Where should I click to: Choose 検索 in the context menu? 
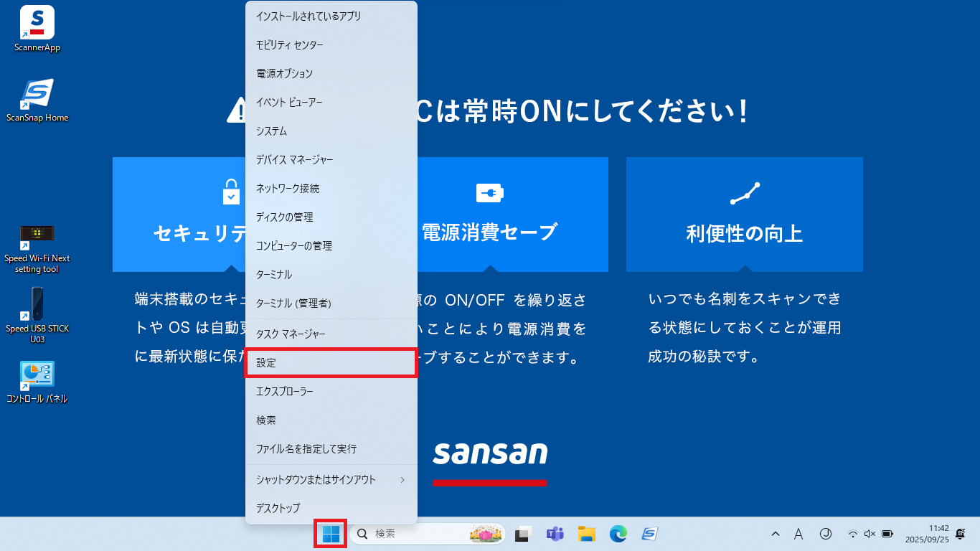pyautogui.click(x=331, y=420)
